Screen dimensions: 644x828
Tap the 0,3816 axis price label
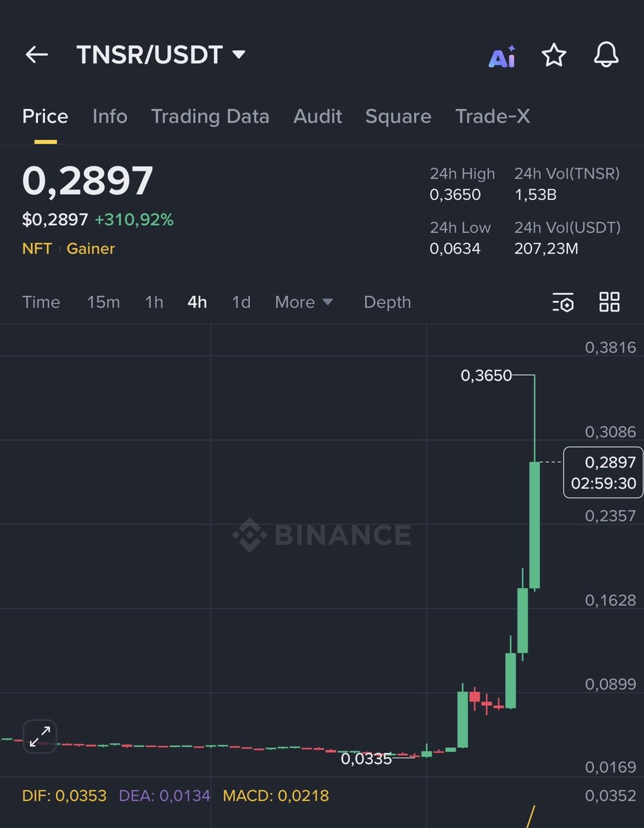611,347
